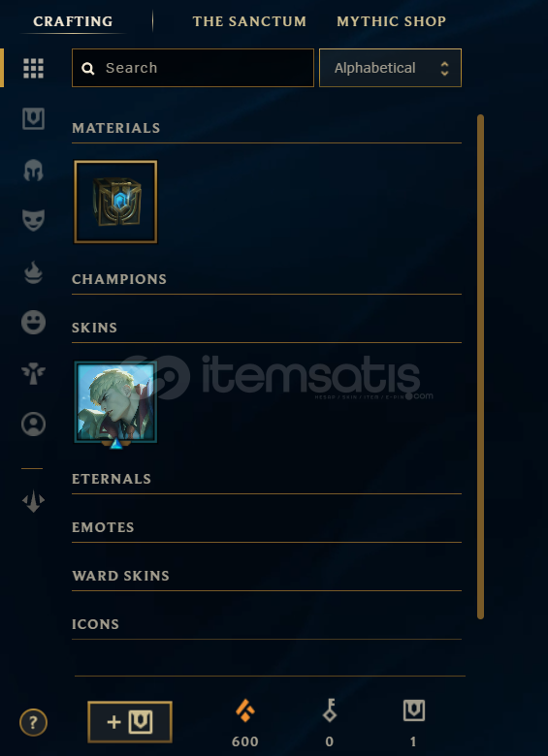Filter by champions helmet icon

33,171
